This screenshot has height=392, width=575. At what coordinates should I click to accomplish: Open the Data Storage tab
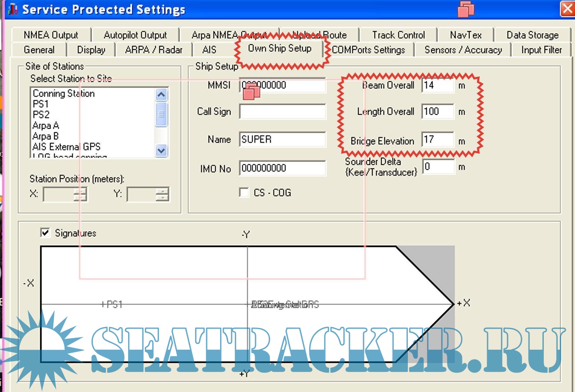coord(532,35)
